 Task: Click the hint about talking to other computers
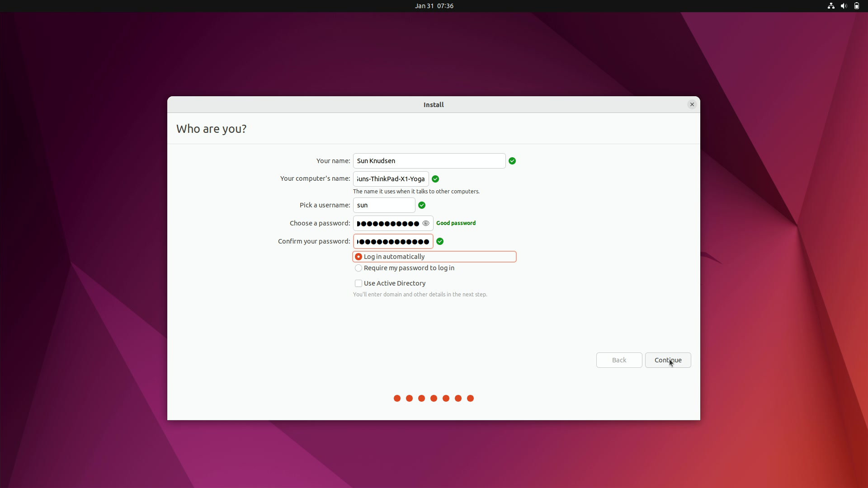point(416,192)
